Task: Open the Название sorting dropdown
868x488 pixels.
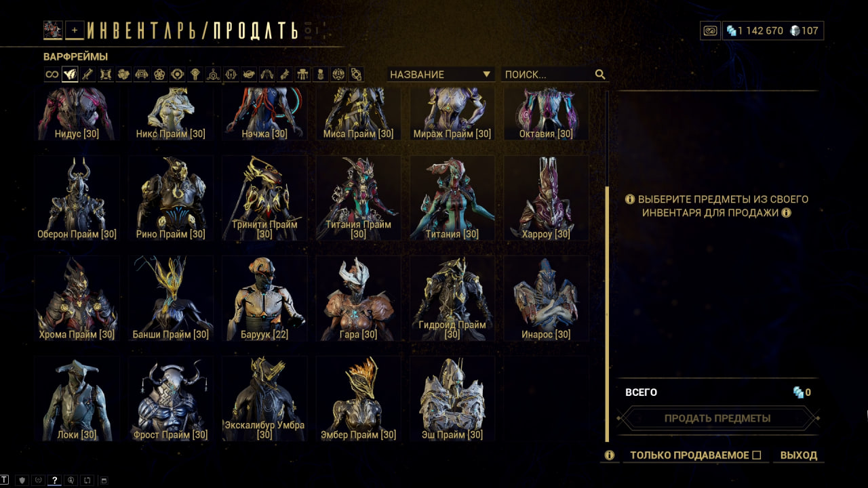Action: click(x=441, y=75)
